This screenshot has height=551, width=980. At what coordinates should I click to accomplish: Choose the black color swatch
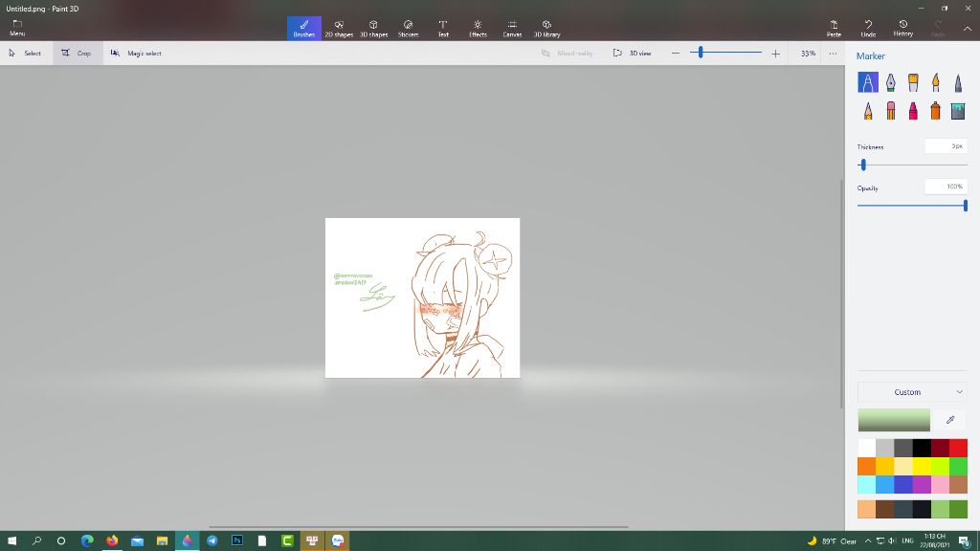coord(922,448)
